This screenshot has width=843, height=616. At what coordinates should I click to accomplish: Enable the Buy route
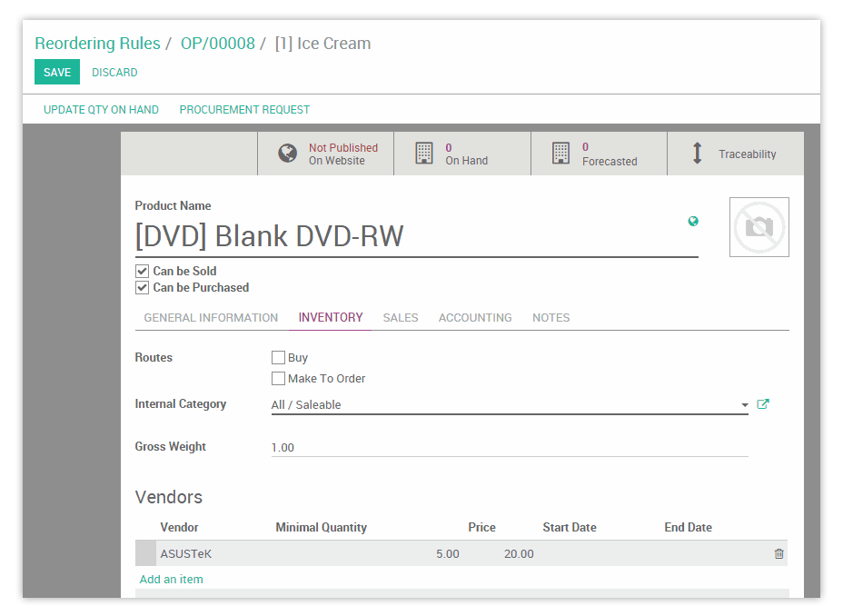278,357
